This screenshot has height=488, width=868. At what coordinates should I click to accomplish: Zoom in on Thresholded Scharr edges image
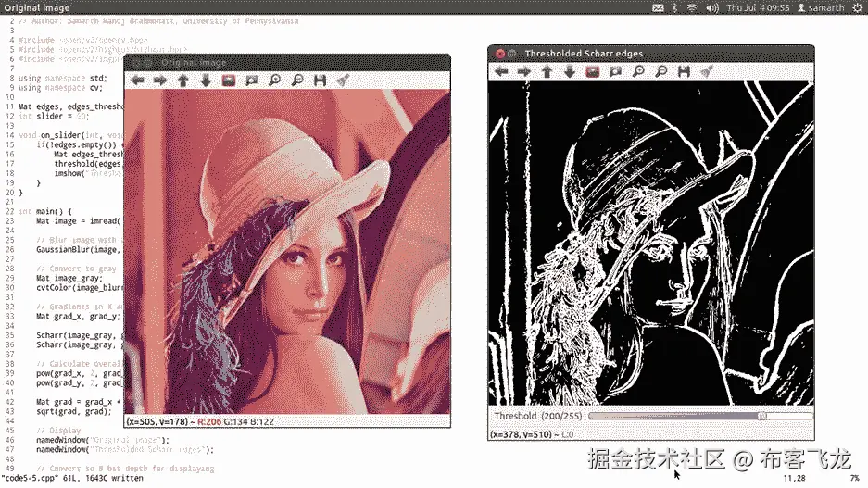(x=638, y=71)
